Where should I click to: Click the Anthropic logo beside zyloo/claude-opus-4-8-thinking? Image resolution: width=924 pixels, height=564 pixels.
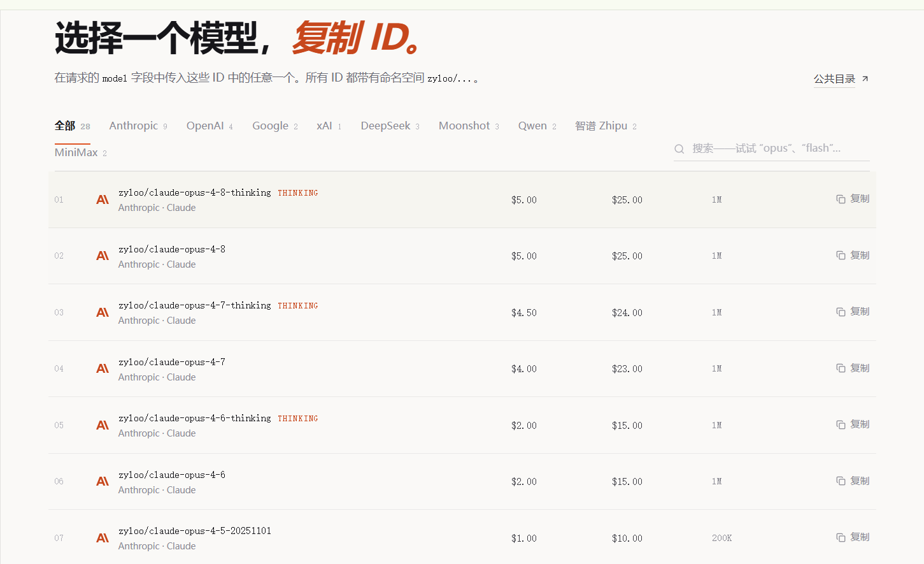(103, 199)
